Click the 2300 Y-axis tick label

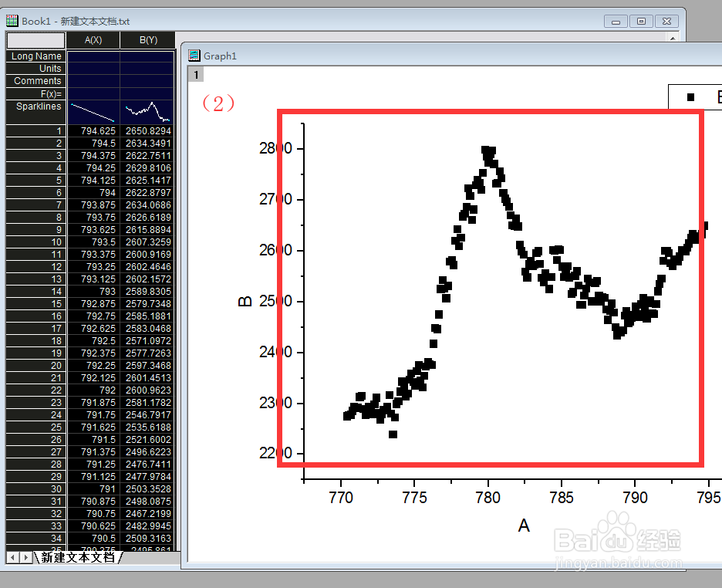click(x=275, y=403)
